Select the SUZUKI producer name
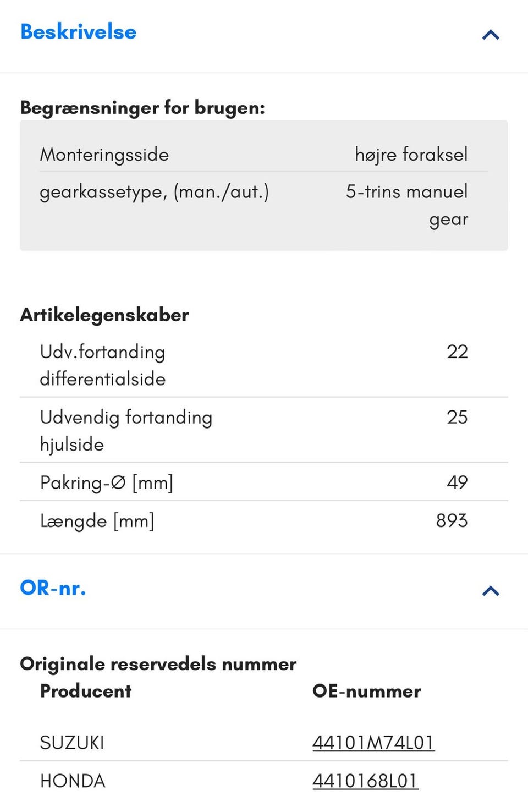The image size is (528, 812). click(x=72, y=743)
